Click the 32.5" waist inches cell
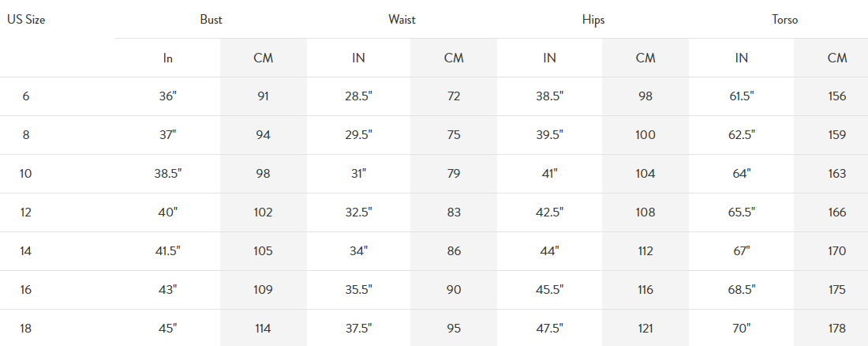The image size is (868, 346). click(359, 212)
